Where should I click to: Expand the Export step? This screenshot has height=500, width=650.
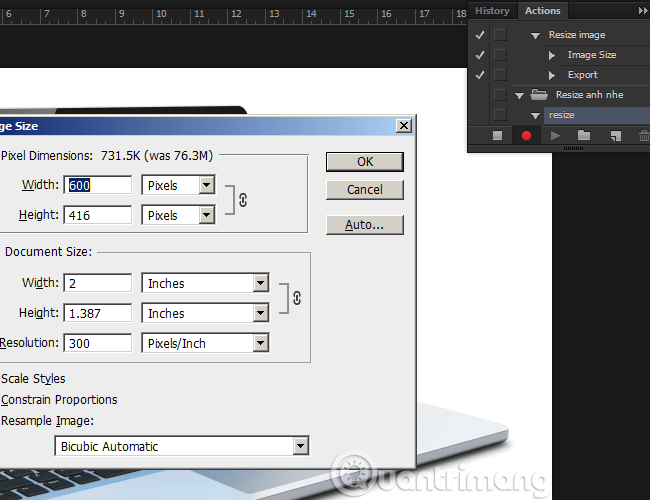(552, 75)
